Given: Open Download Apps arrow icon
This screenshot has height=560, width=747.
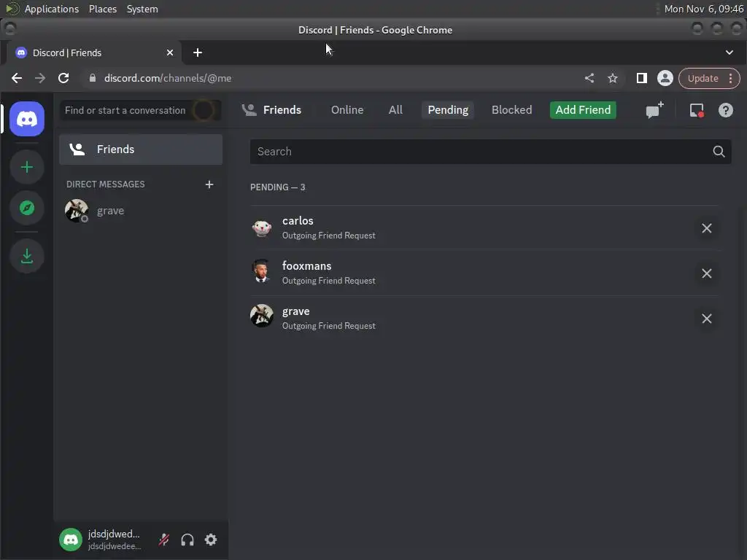Looking at the screenshot, I should [27, 256].
